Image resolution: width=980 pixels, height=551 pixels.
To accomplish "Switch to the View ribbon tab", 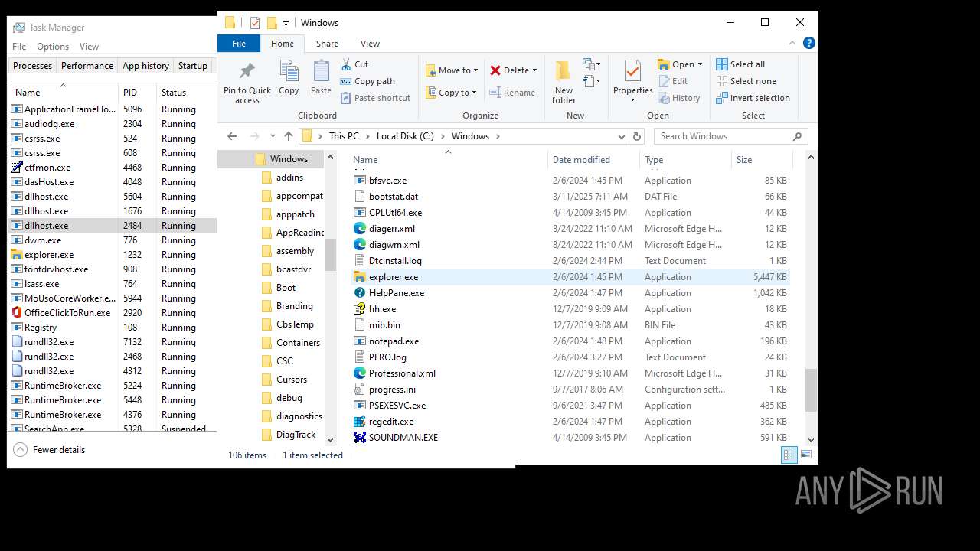I will click(370, 44).
